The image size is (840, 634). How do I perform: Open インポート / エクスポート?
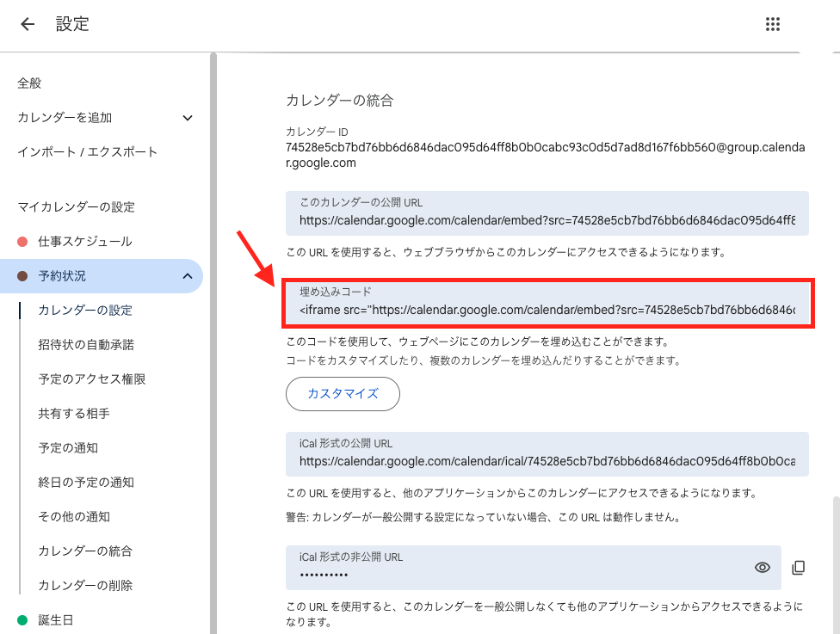(87, 151)
